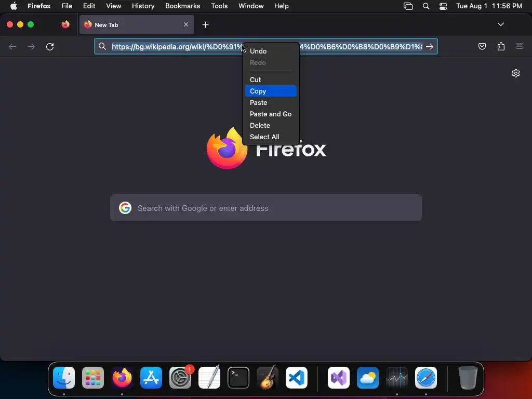Click the Firefox icon in the Dock
Viewport: 532px width, 399px height.
tap(122, 378)
